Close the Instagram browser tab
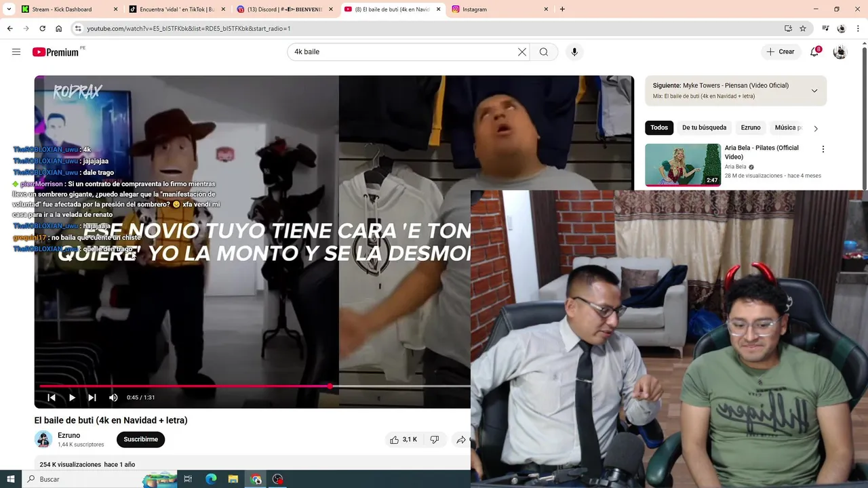 [x=546, y=9]
